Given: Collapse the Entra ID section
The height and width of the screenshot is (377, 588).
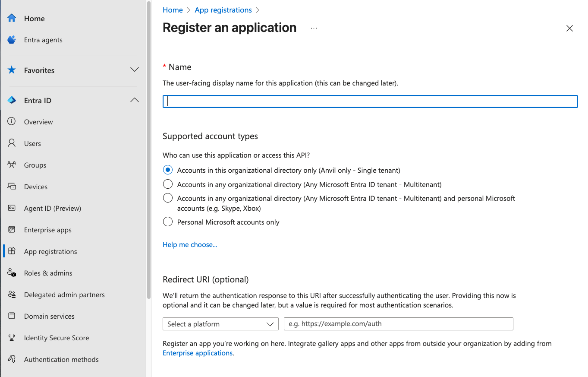Looking at the screenshot, I should 135,99.
